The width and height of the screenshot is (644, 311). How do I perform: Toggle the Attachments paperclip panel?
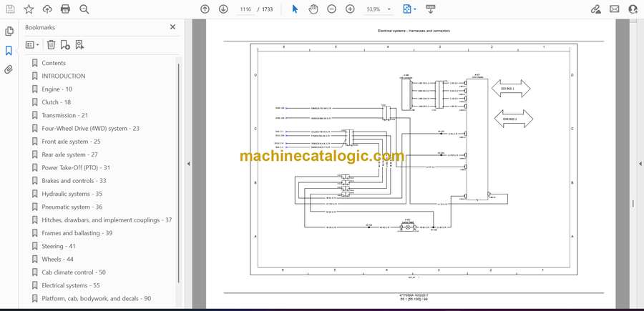point(9,69)
